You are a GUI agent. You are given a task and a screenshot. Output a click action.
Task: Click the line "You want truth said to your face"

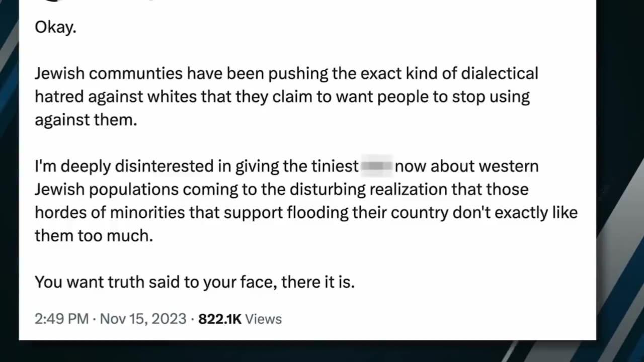coord(155,282)
